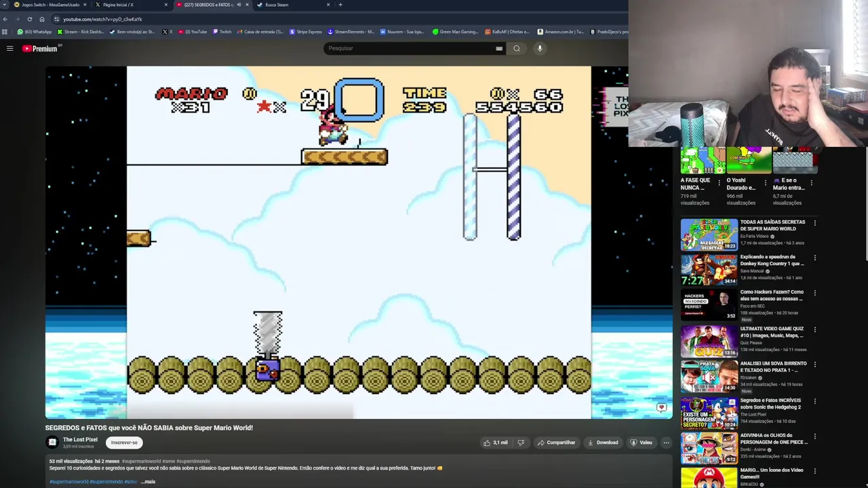Reload the page with refresh icon
Image resolution: width=868 pixels, height=488 pixels.
click(29, 19)
